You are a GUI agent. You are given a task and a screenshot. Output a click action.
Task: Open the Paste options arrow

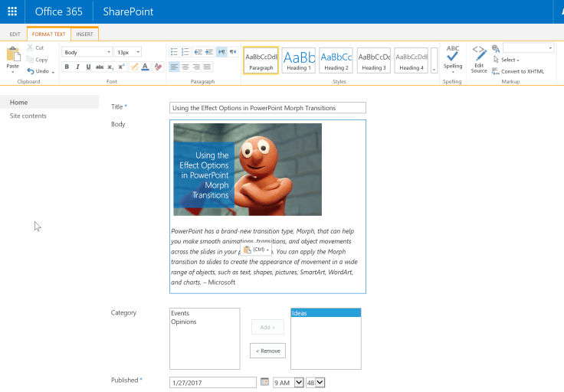coord(12,72)
